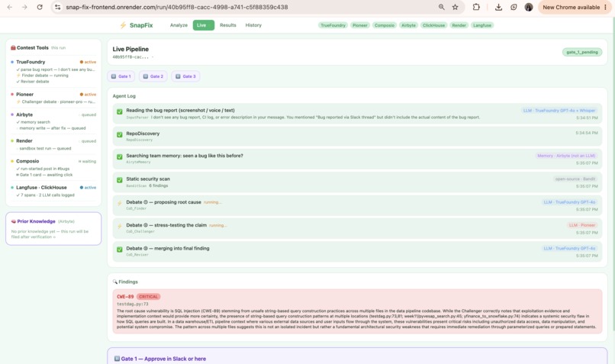Select TrueFoundry in Contest Tools
This screenshot has height=364, width=615.
pos(31,62)
